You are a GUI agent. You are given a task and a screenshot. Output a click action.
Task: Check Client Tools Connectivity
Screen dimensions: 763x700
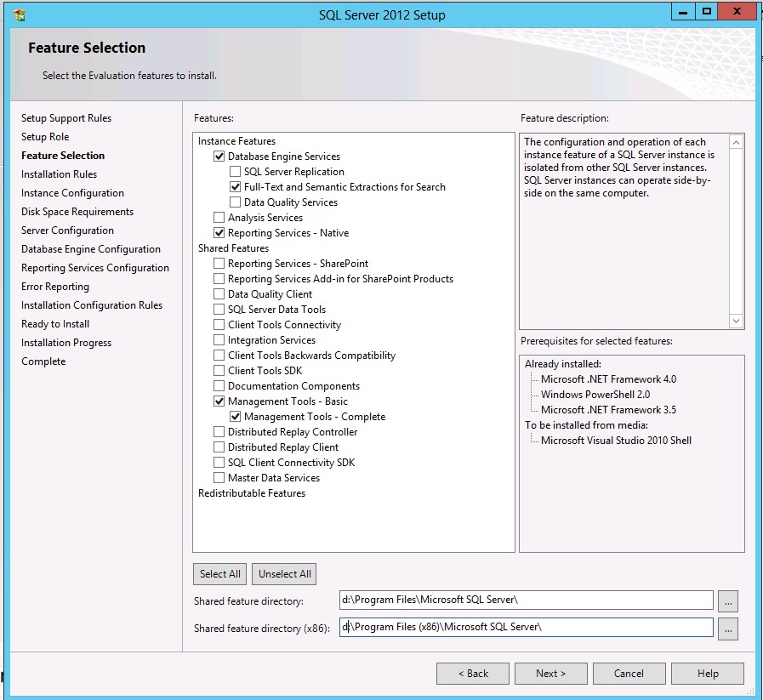(x=219, y=324)
